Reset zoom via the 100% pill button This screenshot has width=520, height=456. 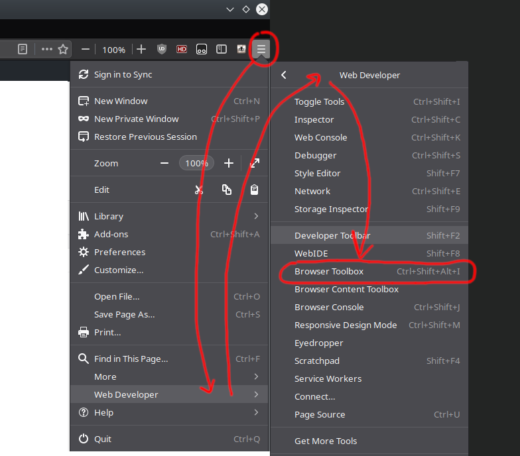197,163
